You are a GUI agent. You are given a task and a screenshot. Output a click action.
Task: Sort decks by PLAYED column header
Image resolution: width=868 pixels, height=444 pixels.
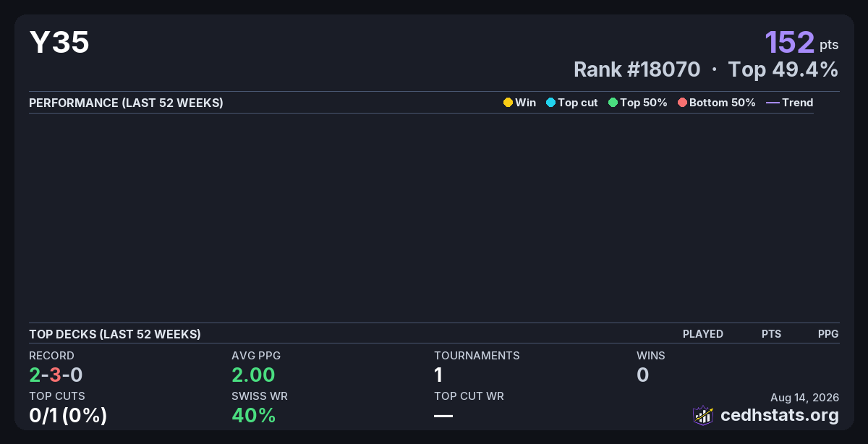tap(703, 334)
